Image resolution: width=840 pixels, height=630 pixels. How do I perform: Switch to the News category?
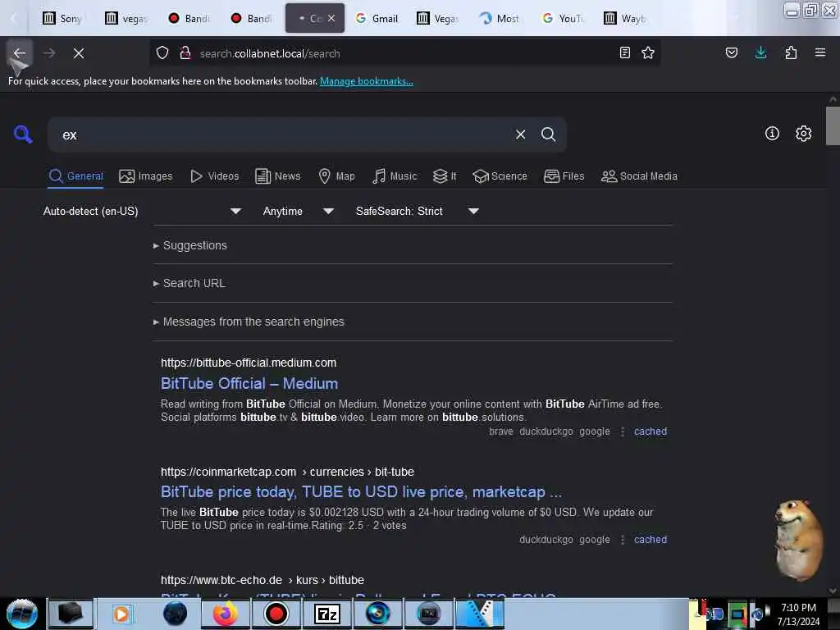(x=277, y=176)
